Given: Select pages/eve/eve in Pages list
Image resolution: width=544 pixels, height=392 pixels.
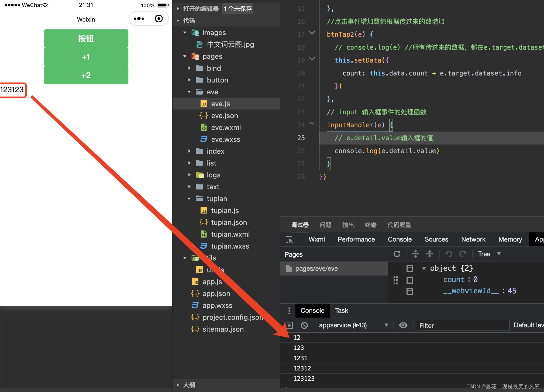Looking at the screenshot, I should pos(334,269).
